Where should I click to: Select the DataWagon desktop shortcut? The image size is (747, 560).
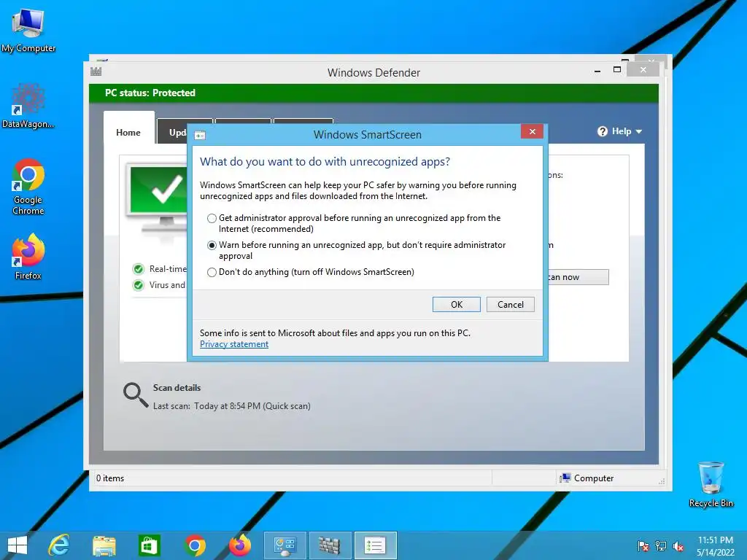(28, 106)
